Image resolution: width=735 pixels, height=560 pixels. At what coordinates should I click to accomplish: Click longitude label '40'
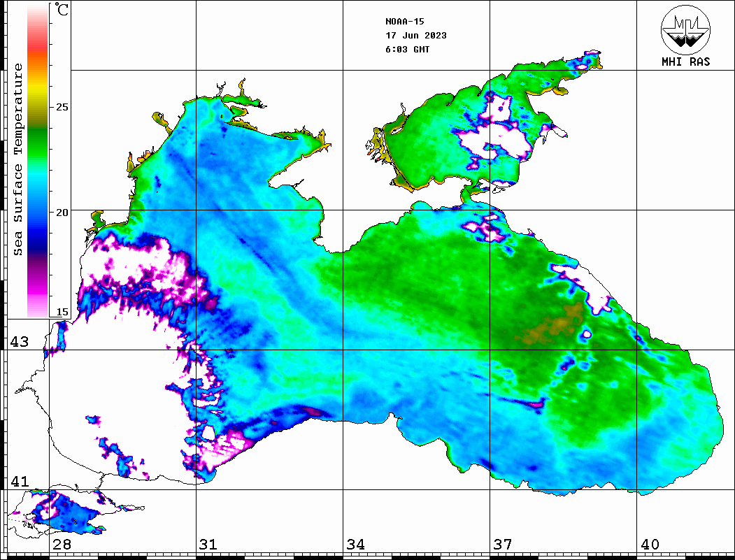pos(650,545)
